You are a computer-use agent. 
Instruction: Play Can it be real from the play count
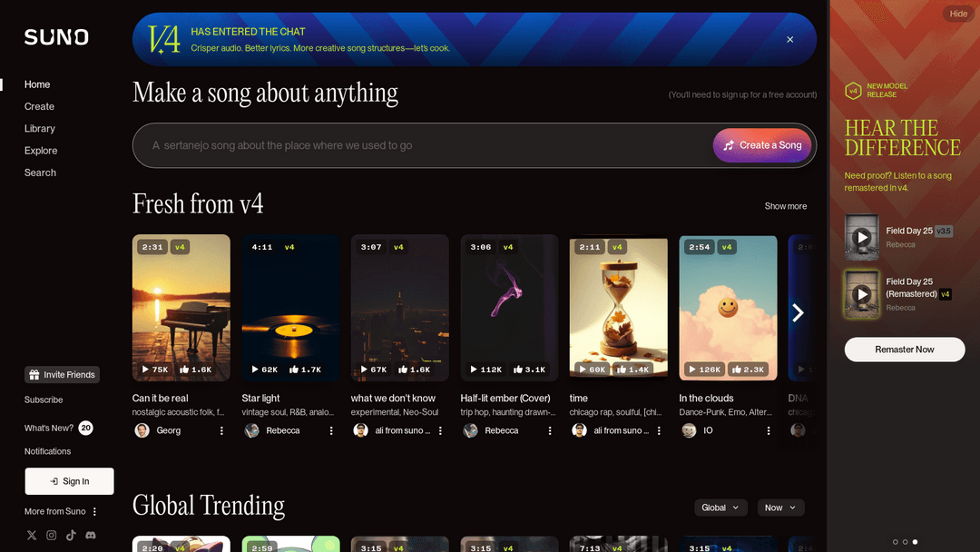pyautogui.click(x=155, y=370)
